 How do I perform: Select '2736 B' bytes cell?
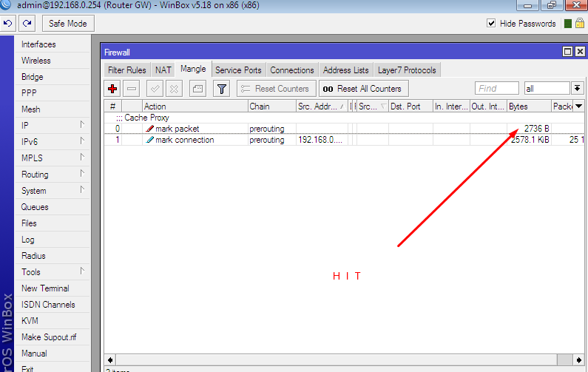(529, 129)
